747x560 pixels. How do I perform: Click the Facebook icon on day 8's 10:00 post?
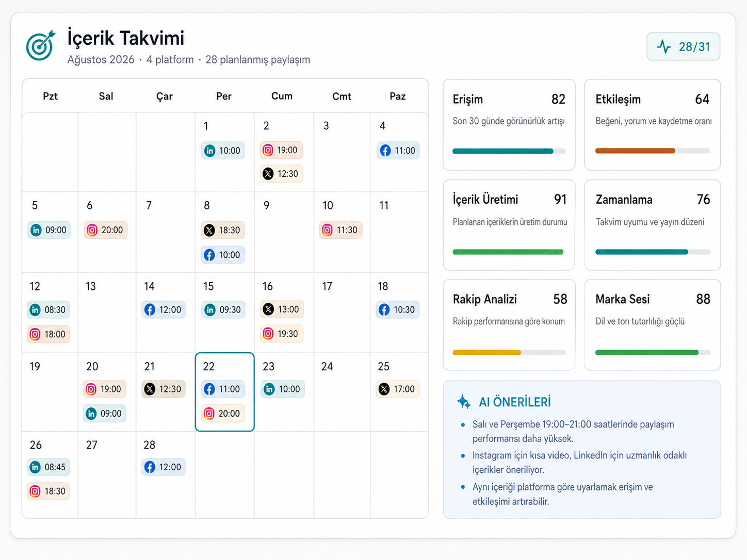pos(209,255)
